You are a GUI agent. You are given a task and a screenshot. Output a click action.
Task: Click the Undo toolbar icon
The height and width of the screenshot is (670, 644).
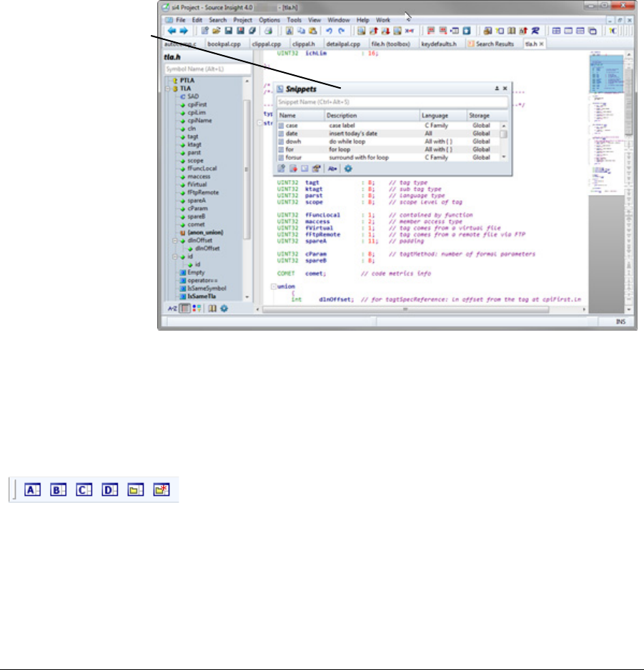(329, 31)
